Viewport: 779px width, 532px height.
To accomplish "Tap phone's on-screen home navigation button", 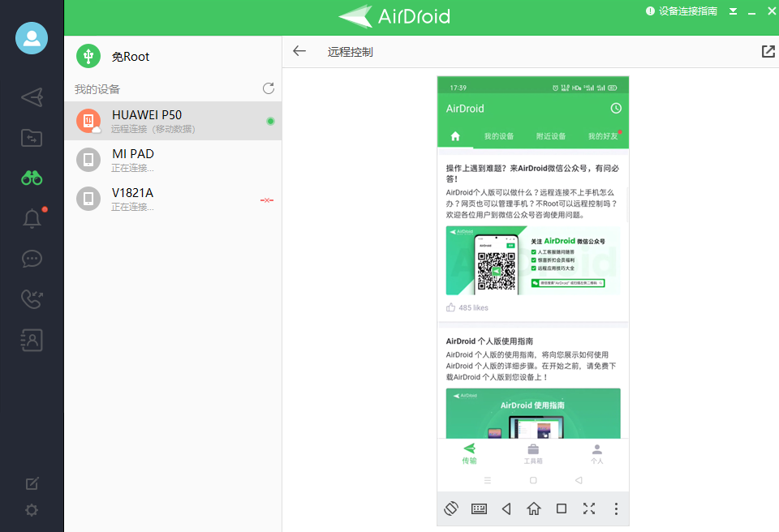I will pos(533,480).
